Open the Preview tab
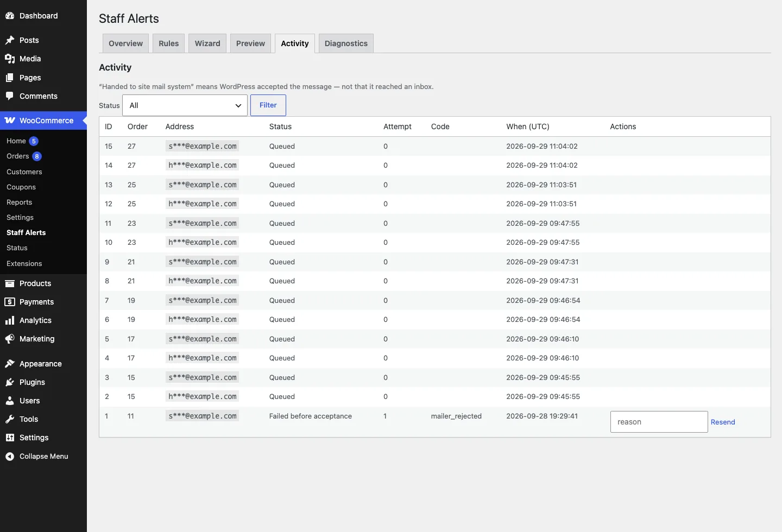 (250, 43)
